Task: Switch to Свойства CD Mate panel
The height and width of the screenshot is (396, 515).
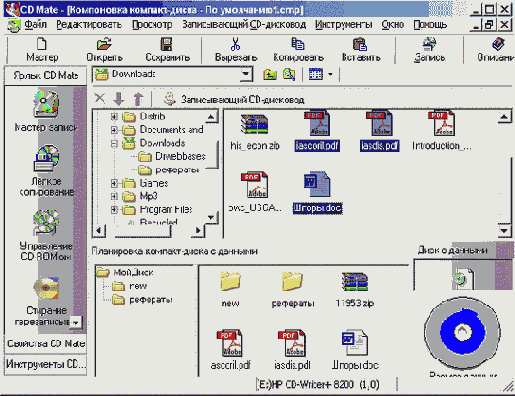Action: click(x=46, y=344)
